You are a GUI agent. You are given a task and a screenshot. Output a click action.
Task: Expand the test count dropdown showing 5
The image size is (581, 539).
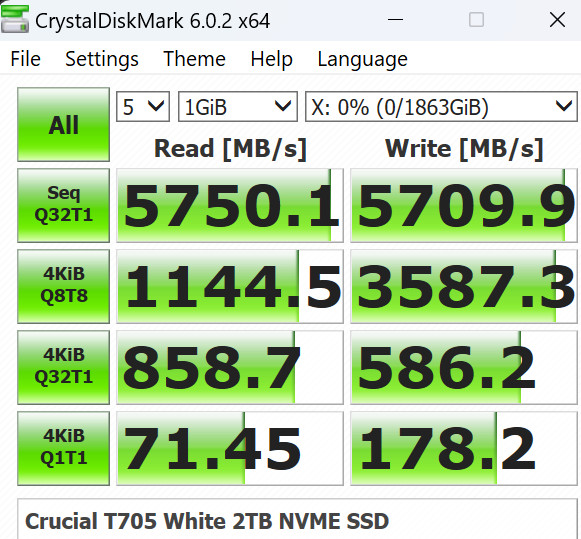pos(143,107)
